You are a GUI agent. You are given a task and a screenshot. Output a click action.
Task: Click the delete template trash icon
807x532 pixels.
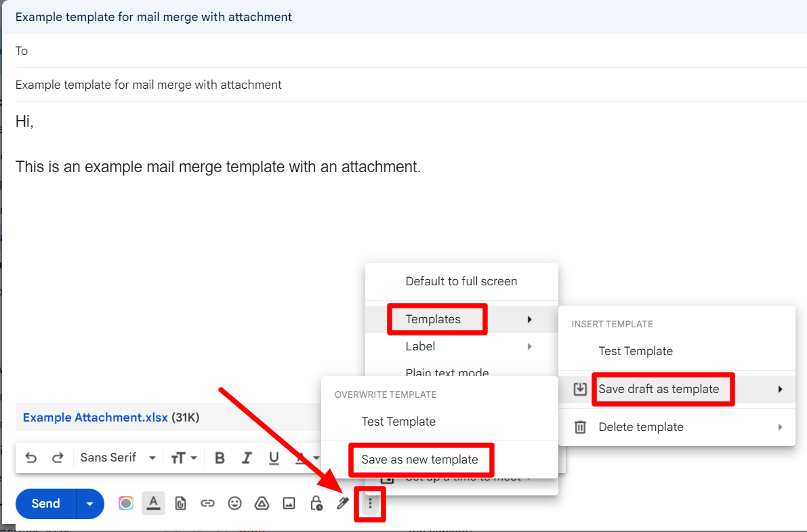click(580, 428)
